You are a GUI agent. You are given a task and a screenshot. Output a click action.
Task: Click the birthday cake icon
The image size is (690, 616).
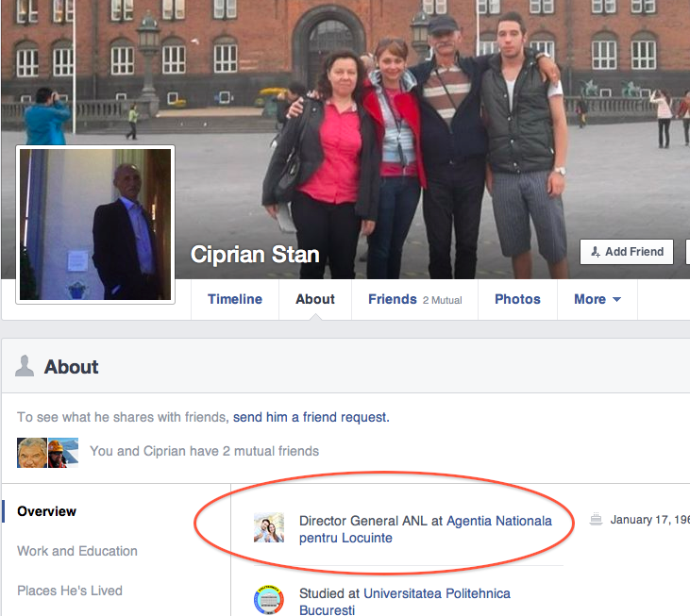click(x=596, y=519)
